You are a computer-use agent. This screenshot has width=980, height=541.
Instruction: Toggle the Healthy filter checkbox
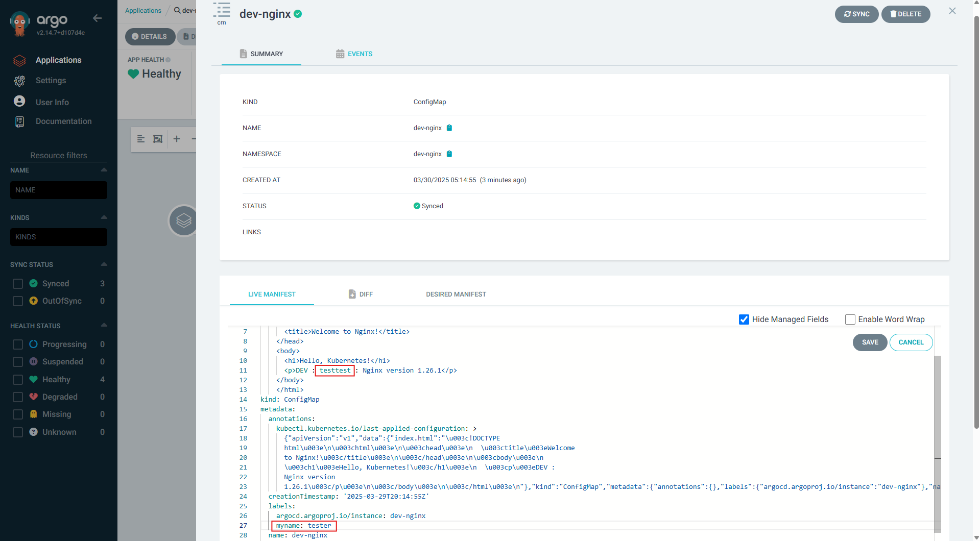(x=18, y=380)
